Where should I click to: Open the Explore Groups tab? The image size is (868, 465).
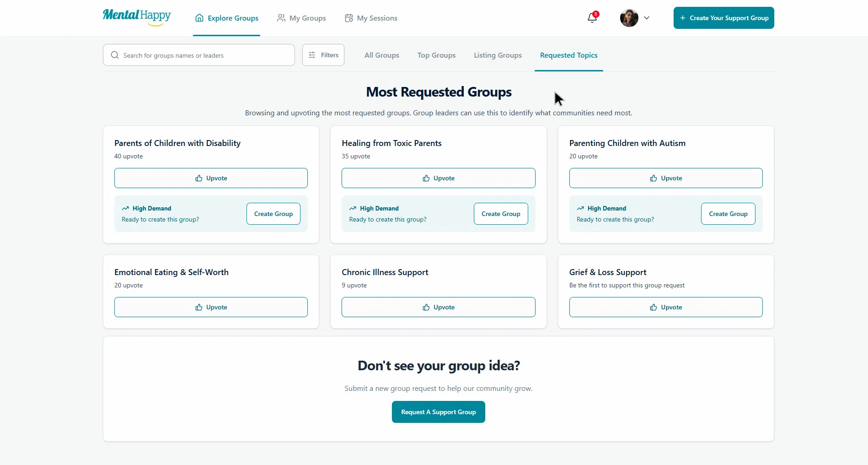(227, 18)
